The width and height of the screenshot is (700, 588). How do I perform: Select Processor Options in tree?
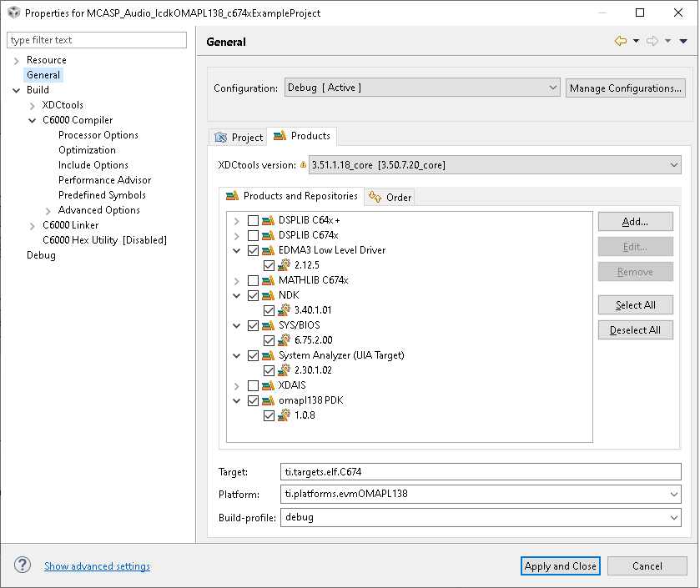(x=98, y=135)
